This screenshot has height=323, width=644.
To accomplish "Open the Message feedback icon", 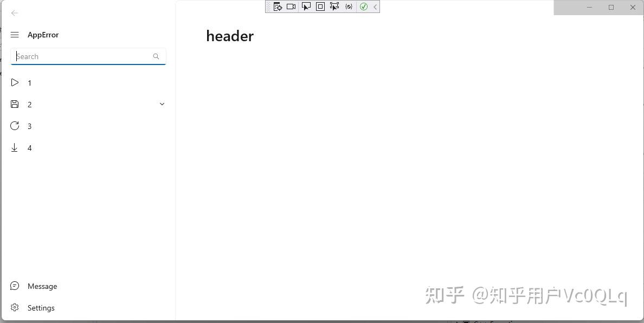I will [x=15, y=286].
